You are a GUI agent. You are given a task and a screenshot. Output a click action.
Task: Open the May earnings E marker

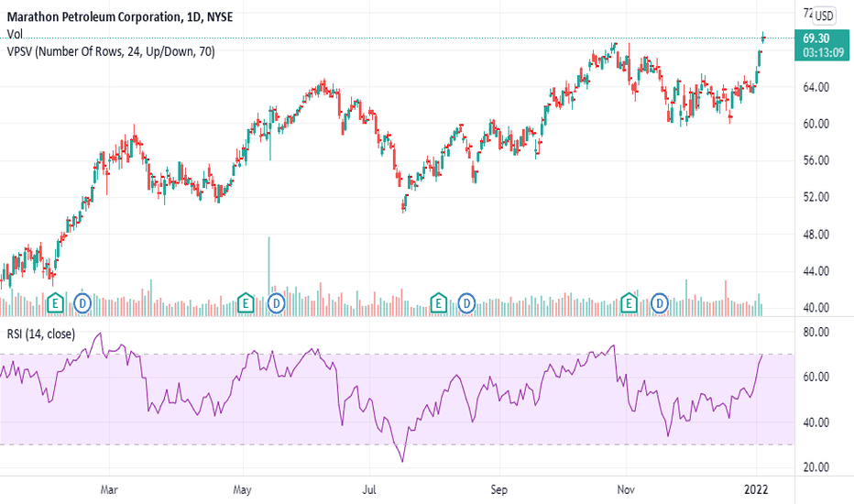click(x=246, y=303)
